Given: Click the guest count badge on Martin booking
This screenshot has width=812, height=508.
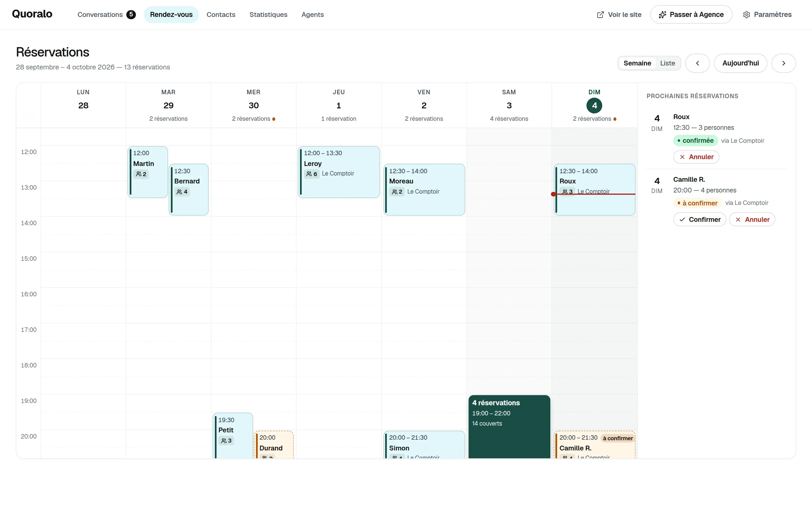Looking at the screenshot, I should (x=141, y=174).
